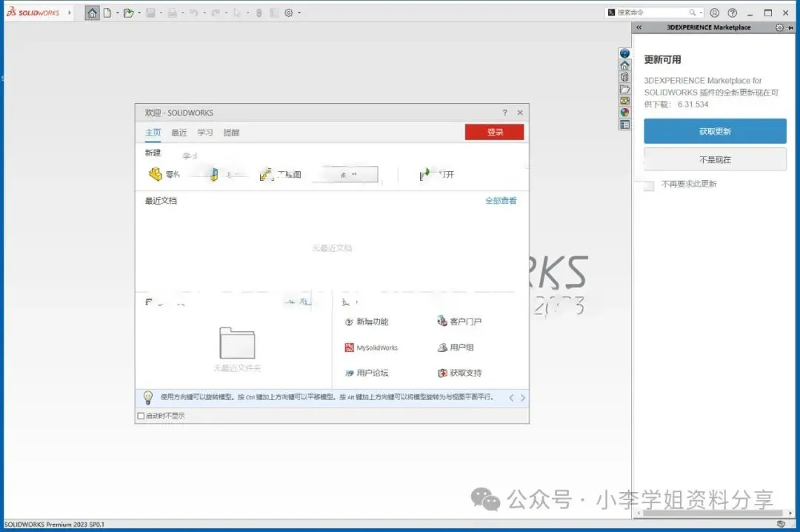
Task: Open the 新增功能 link
Action: pos(367,322)
